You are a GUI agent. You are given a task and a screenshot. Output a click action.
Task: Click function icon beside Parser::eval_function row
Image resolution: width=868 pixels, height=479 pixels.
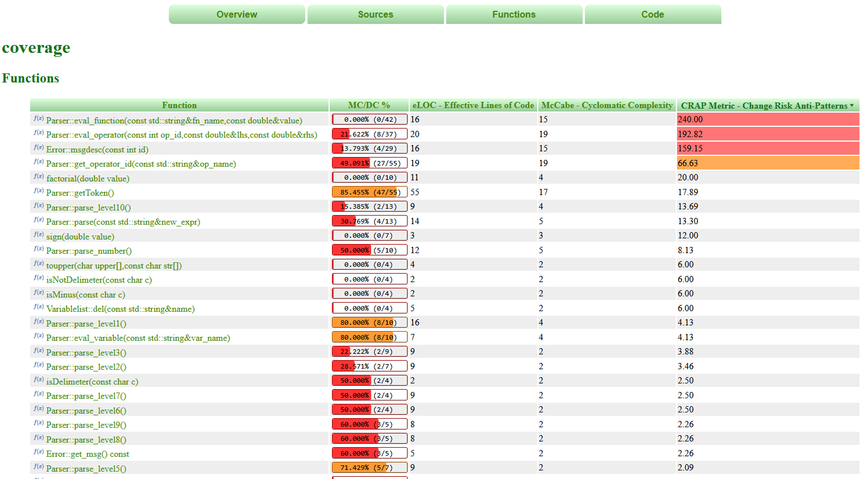tap(38, 119)
